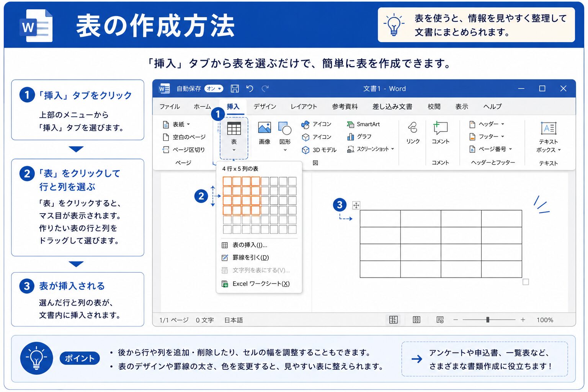Click the 100% zoom level button
The image size is (588, 392).
pos(545,320)
